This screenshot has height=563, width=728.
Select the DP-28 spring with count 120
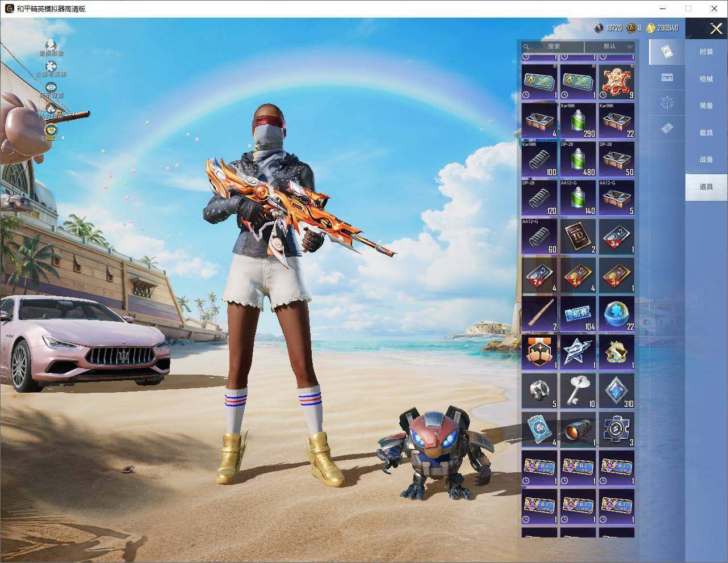[539, 198]
